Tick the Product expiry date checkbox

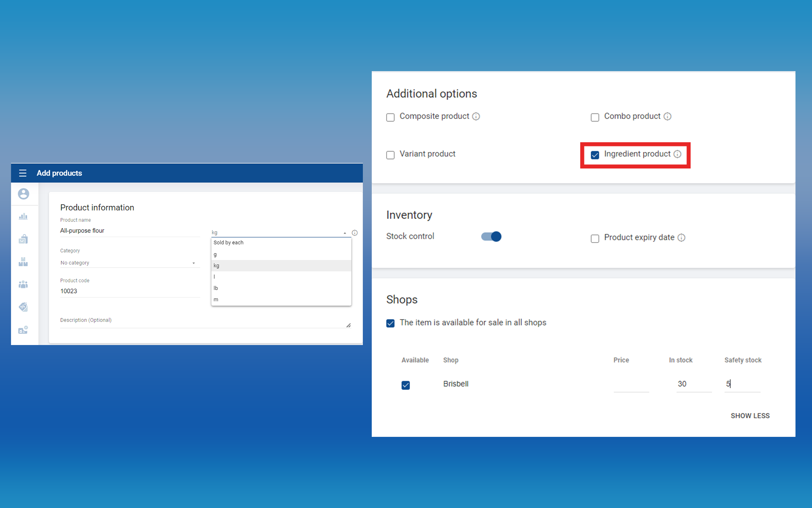(x=595, y=238)
